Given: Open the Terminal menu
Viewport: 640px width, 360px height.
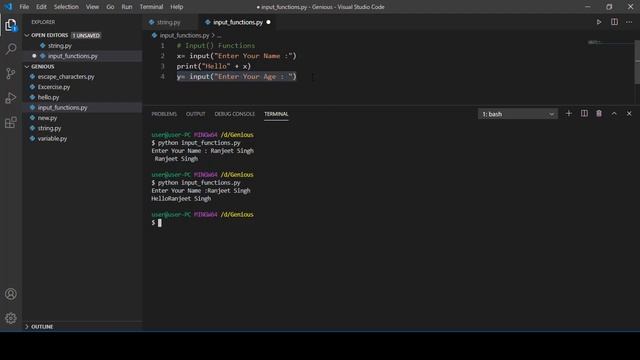Looking at the screenshot, I should (x=151, y=7).
